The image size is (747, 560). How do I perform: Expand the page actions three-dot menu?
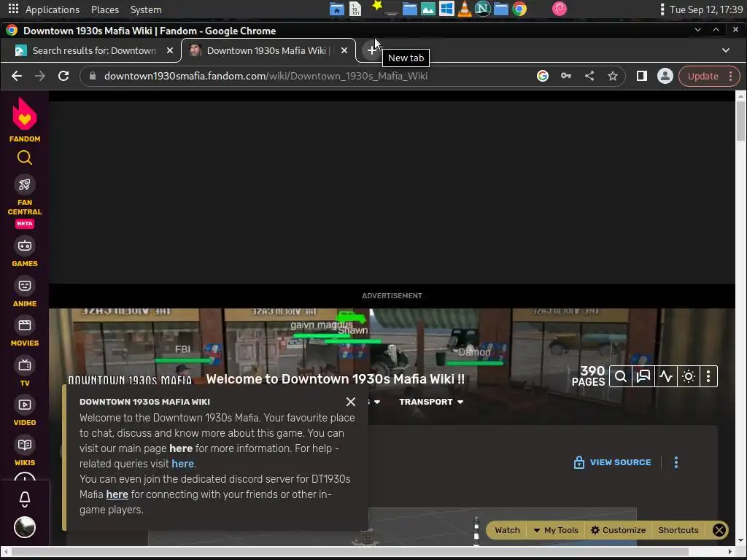(676, 462)
